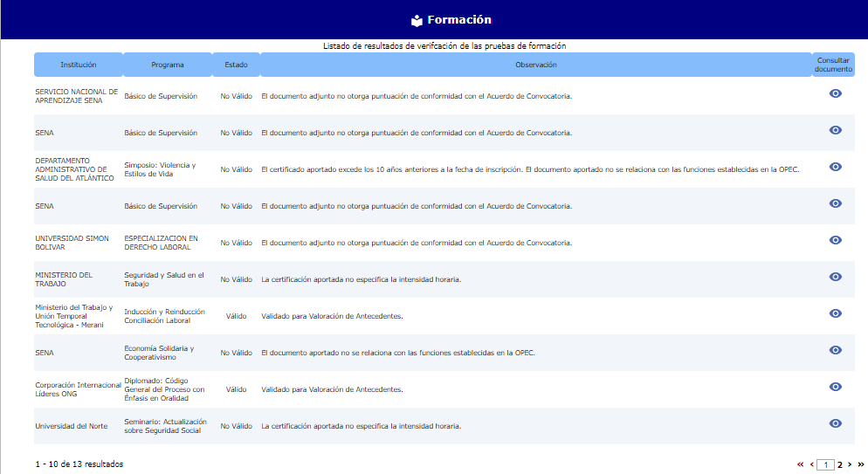Click the Observación column header
Screen dimensions: 868x474
click(535, 65)
